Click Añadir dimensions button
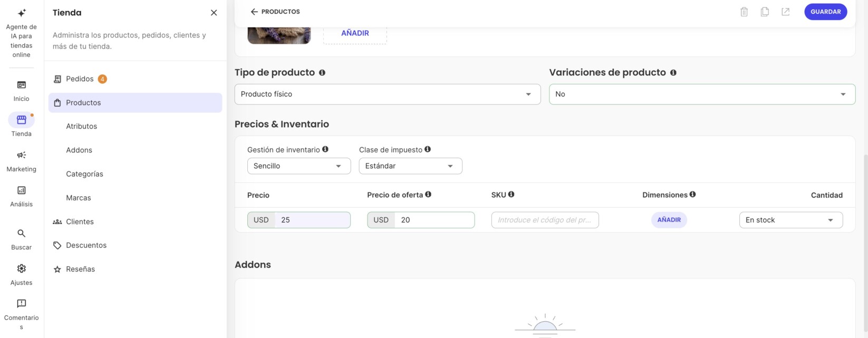The image size is (868, 338). click(669, 220)
